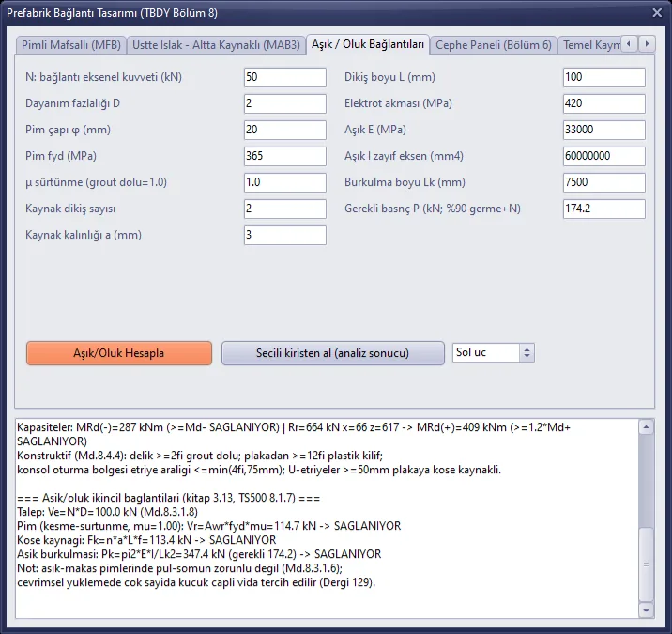Viewport: 672px width, 634px height.
Task: Edit Elektrot akması (MPa) value
Action: tap(603, 103)
